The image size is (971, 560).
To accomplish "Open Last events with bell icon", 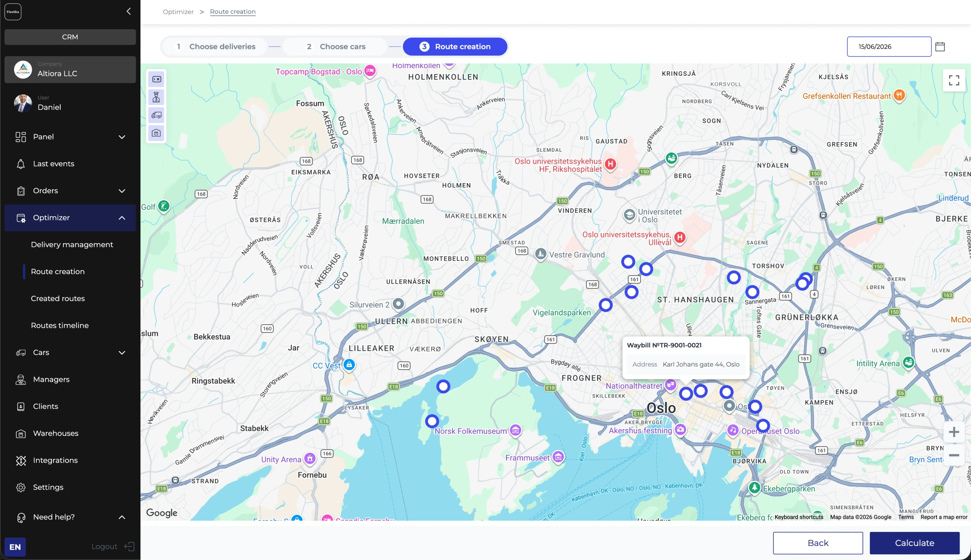I will pos(70,164).
